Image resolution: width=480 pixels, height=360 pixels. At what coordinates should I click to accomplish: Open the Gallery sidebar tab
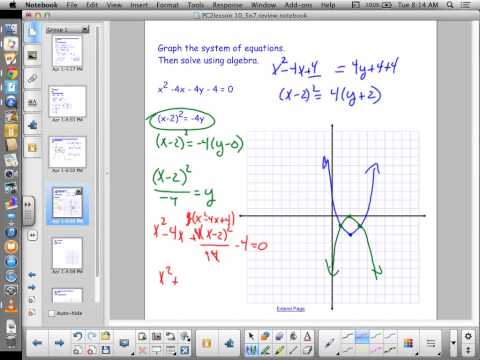(32, 55)
